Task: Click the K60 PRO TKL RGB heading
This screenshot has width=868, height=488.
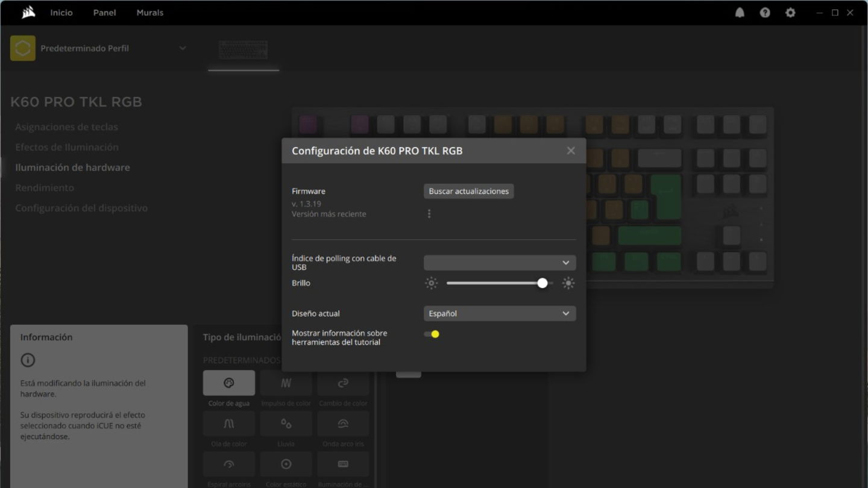Action: click(76, 102)
